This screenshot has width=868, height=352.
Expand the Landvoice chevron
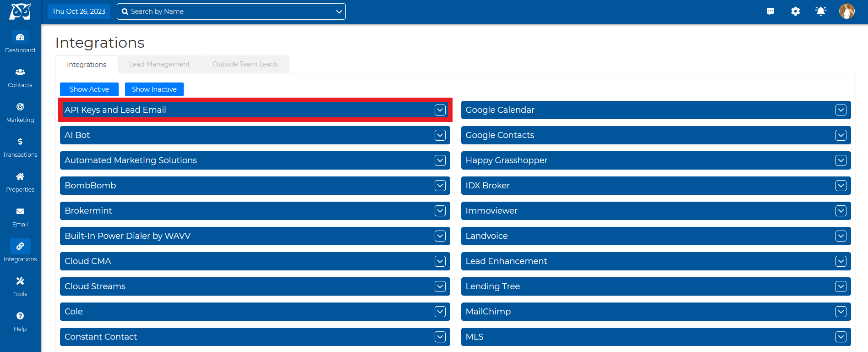coord(841,236)
